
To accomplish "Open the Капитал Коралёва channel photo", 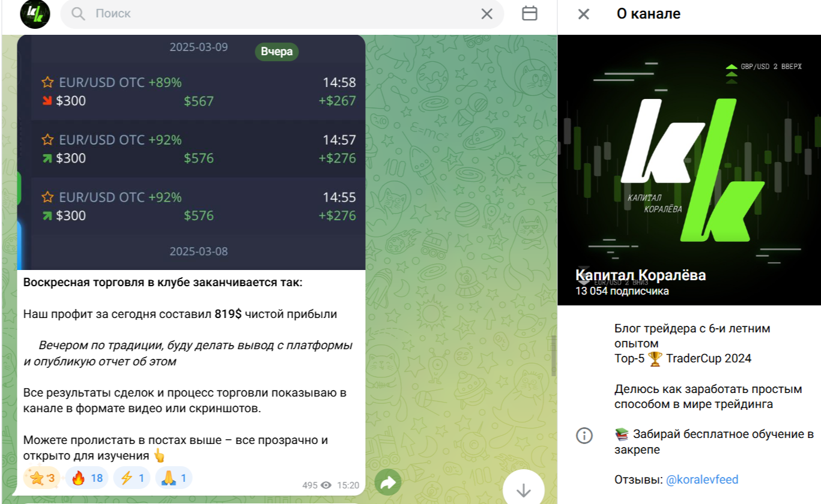I will pyautogui.click(x=689, y=170).
